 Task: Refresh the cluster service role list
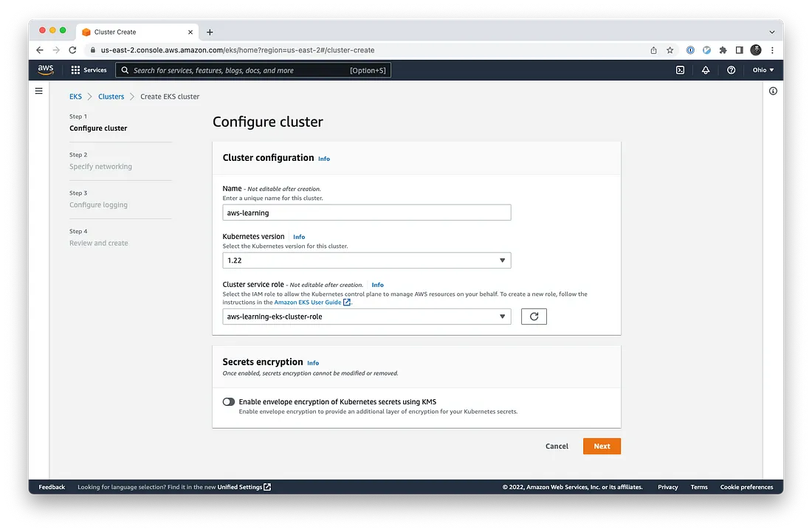click(x=534, y=317)
